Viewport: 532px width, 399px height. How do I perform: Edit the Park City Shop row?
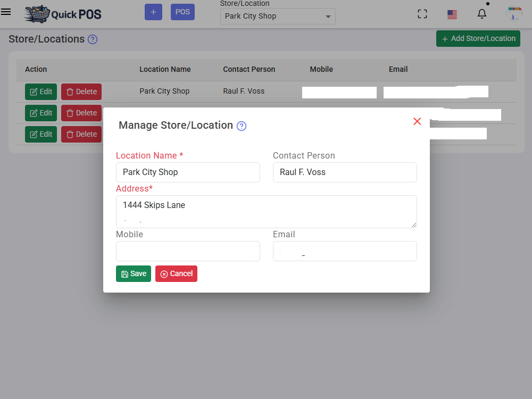coord(41,92)
